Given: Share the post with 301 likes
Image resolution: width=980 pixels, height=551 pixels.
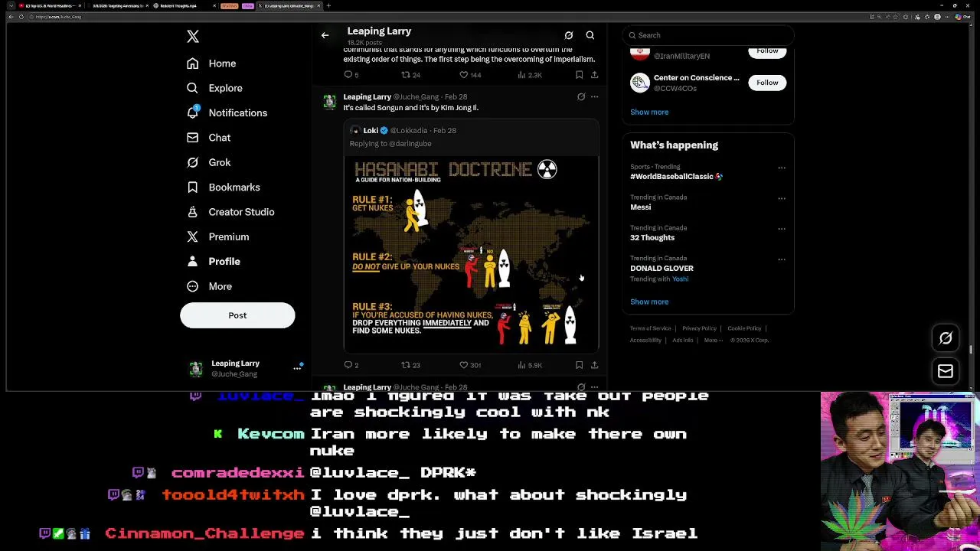Looking at the screenshot, I should [594, 365].
